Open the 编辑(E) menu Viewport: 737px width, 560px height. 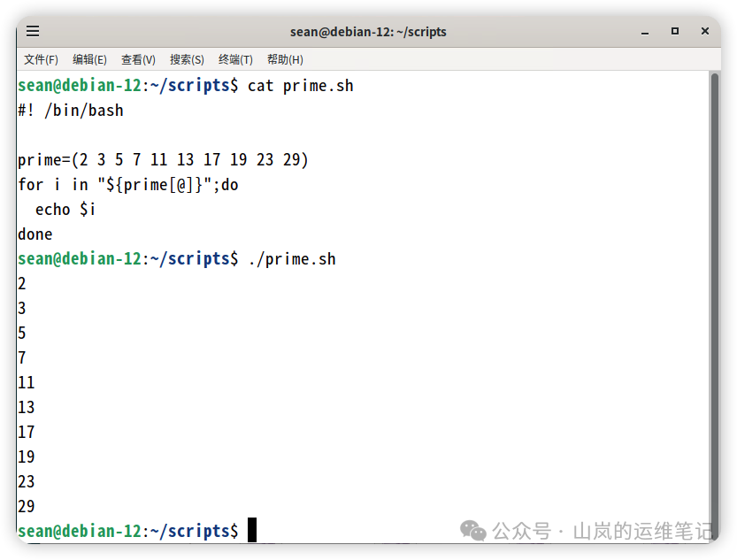[x=89, y=59]
